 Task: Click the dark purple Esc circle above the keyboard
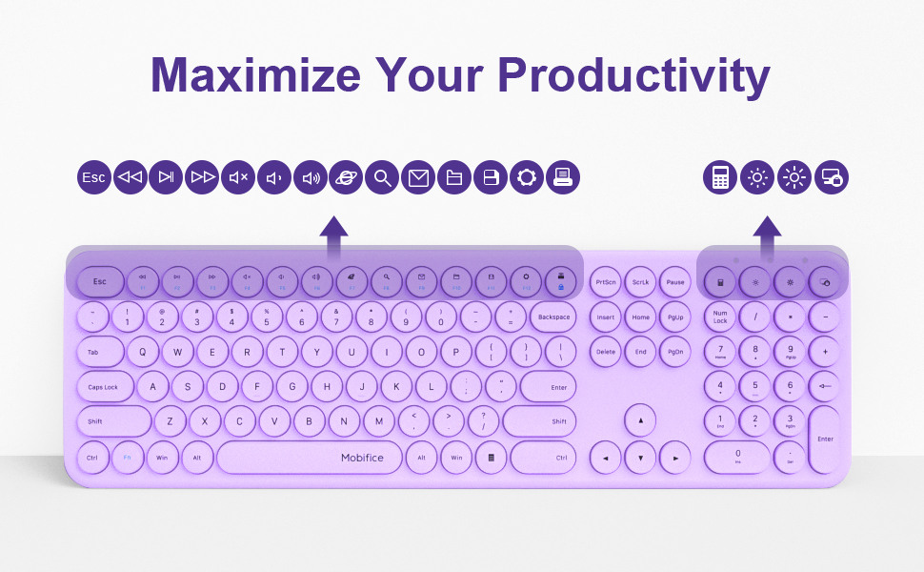point(94,177)
